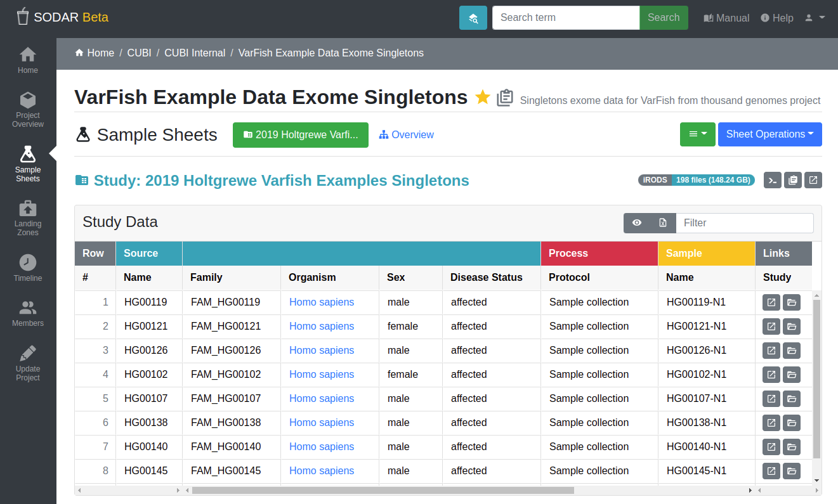Image resolution: width=838 pixels, height=504 pixels.
Task: Open the Overview tab
Action: click(x=407, y=135)
